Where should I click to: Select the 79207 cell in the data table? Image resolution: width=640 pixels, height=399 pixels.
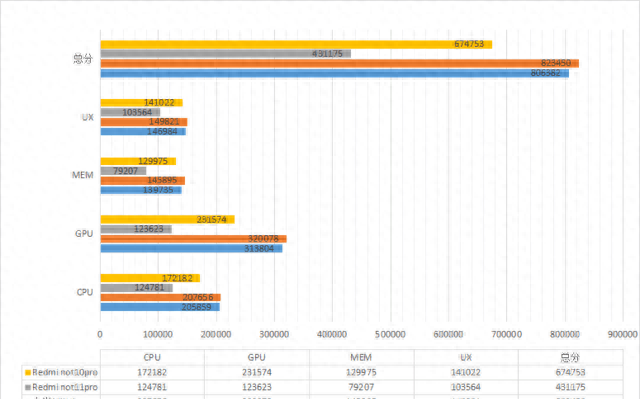click(x=361, y=387)
